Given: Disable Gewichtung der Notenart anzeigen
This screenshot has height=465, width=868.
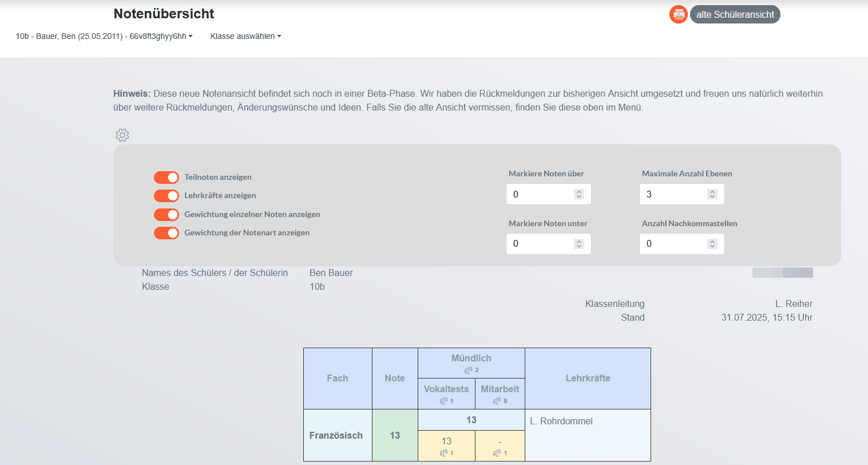Looking at the screenshot, I should [x=167, y=233].
